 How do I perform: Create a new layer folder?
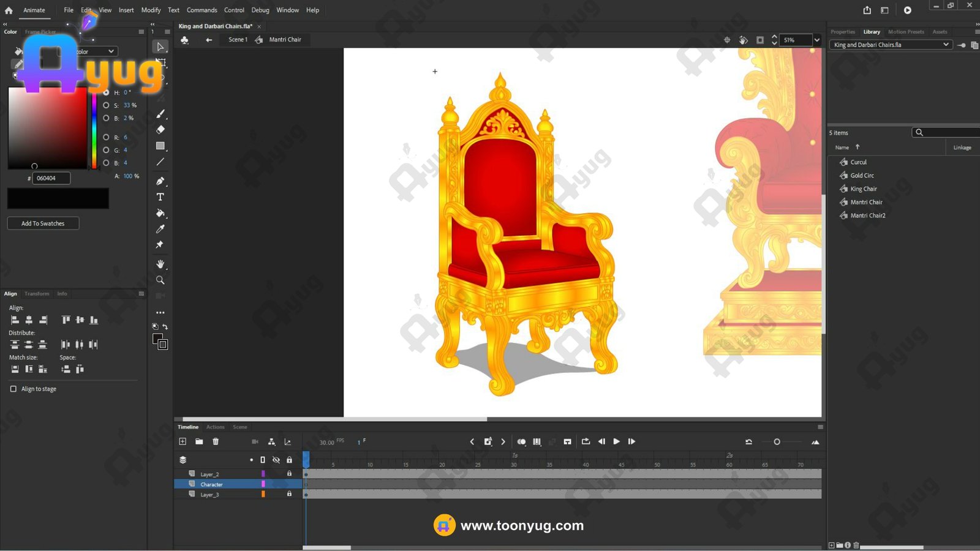(x=199, y=441)
